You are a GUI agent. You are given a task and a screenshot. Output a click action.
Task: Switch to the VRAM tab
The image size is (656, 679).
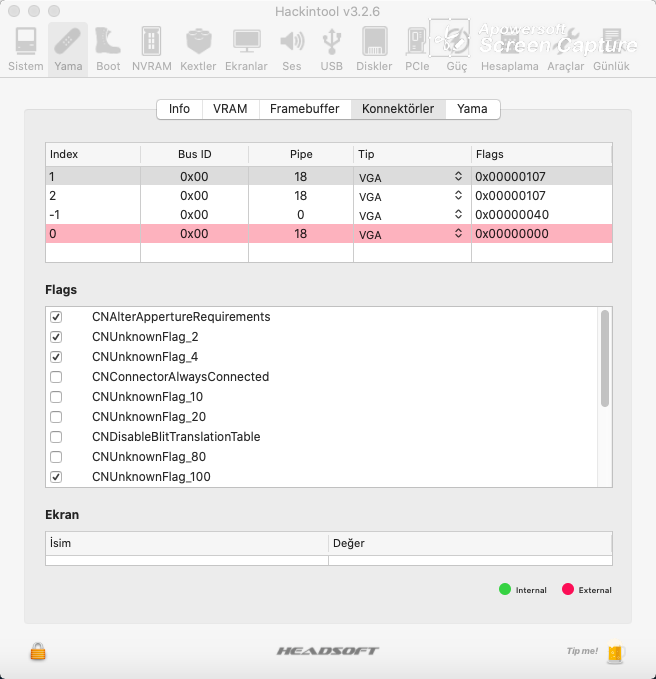(x=230, y=109)
